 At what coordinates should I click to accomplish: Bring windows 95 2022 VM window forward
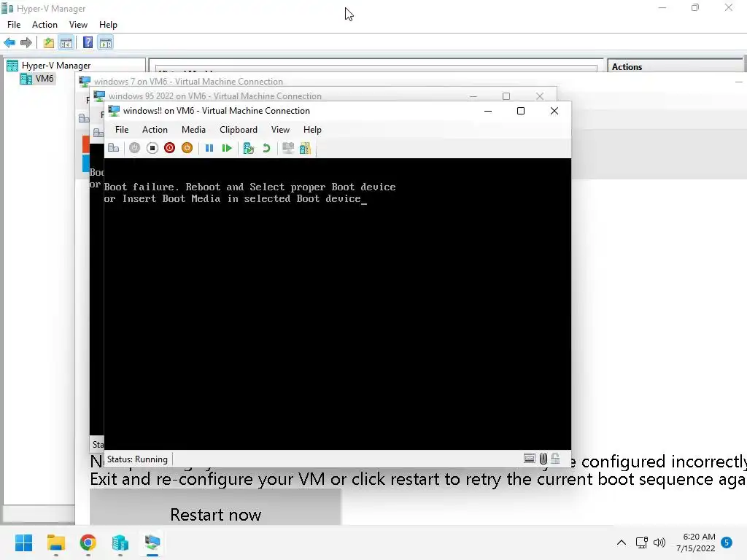(x=215, y=96)
